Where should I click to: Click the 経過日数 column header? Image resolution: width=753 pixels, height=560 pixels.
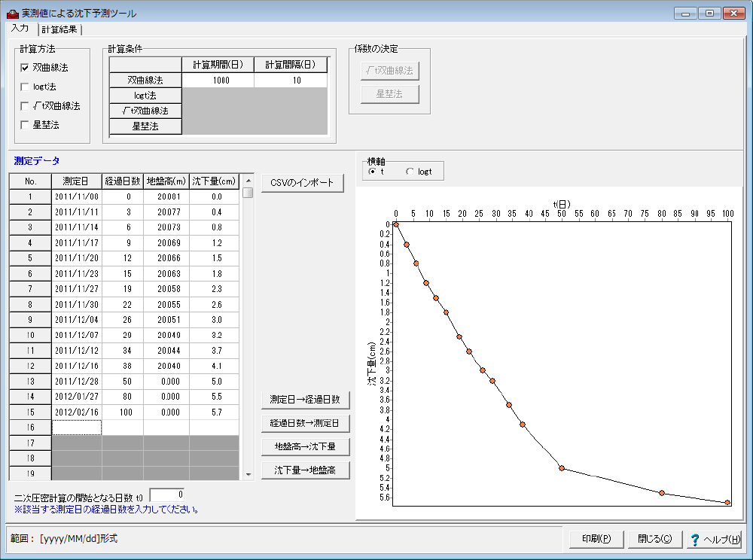123,181
